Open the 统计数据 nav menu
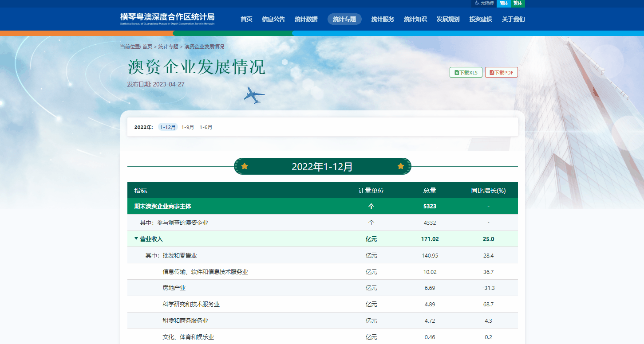Viewport: 644px width, 344px height. 306,19
